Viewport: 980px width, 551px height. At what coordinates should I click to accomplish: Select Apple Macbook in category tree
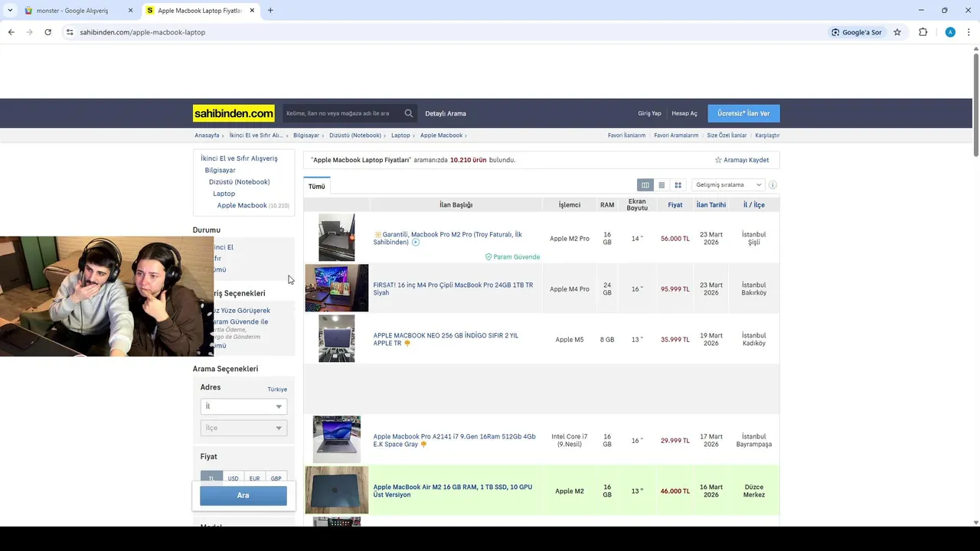tap(242, 205)
